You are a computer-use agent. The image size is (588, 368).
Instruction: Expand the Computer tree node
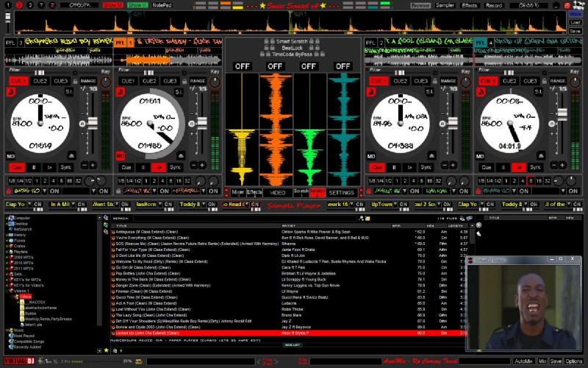[7, 218]
